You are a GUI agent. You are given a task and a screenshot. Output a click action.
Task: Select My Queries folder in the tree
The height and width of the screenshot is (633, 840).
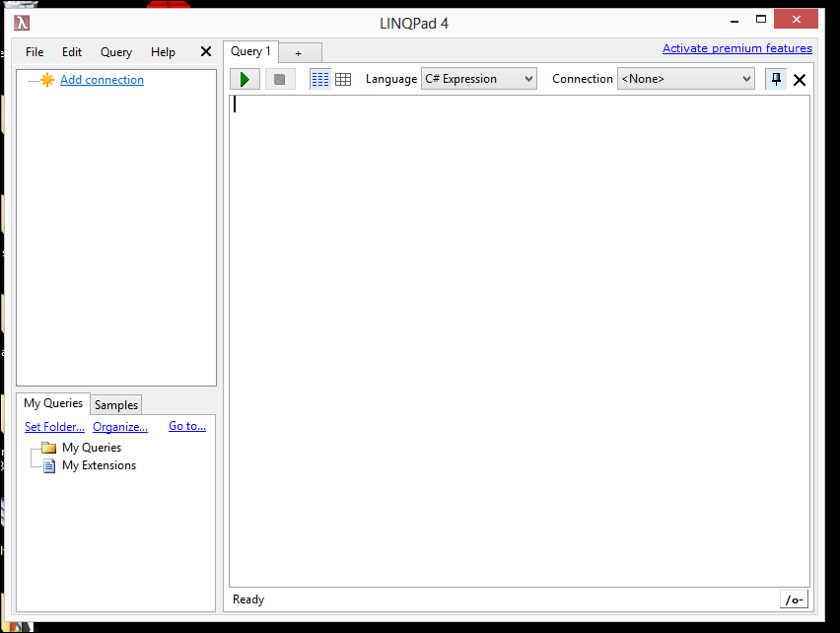92,448
